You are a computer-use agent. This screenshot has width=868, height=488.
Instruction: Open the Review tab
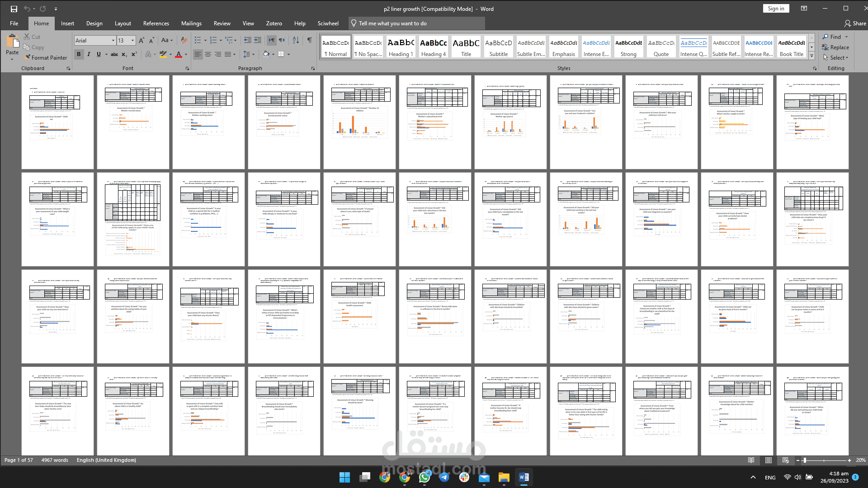coord(222,23)
